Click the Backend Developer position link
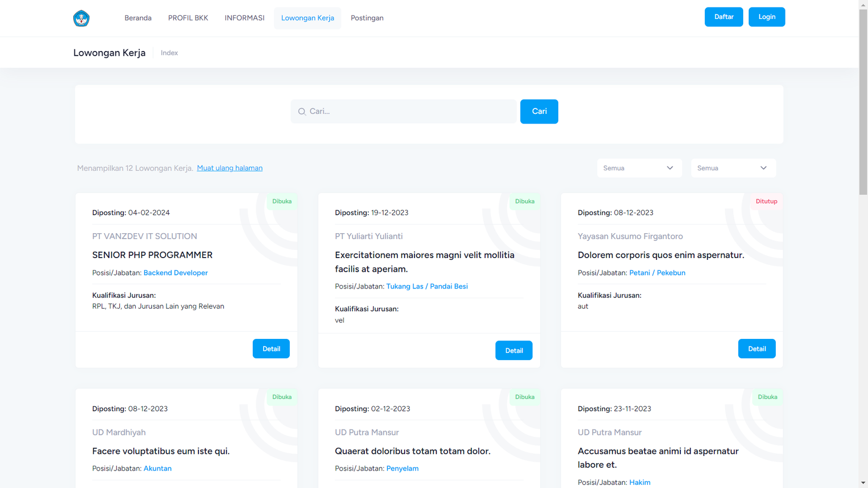This screenshot has width=868, height=488. (175, 273)
